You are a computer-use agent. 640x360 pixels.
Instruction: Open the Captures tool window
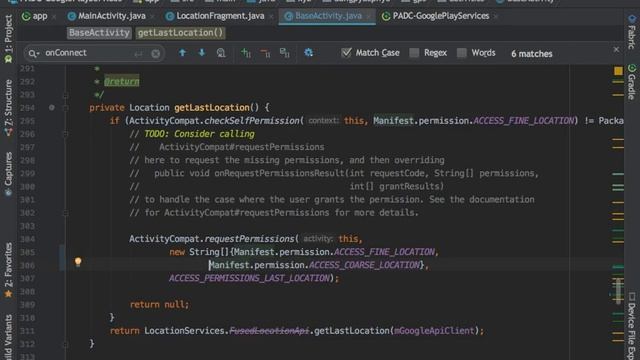(x=8, y=174)
